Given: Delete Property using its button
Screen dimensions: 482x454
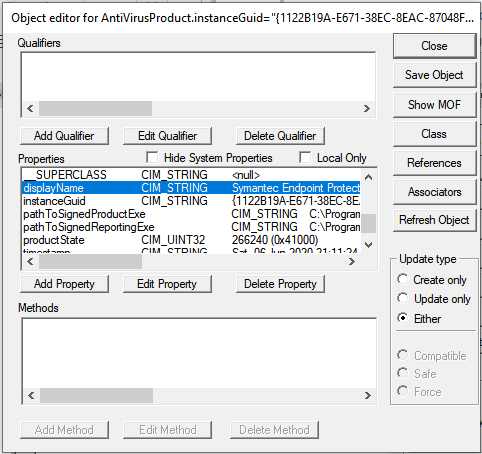Looking at the screenshot, I should point(280,284).
